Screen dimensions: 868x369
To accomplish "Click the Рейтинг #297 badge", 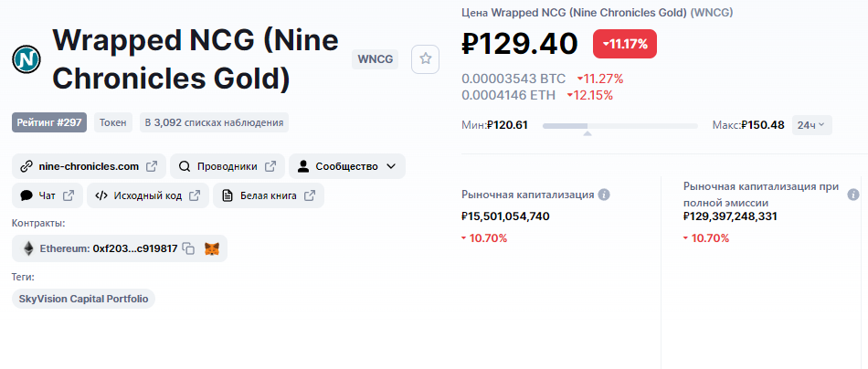I will [49, 122].
